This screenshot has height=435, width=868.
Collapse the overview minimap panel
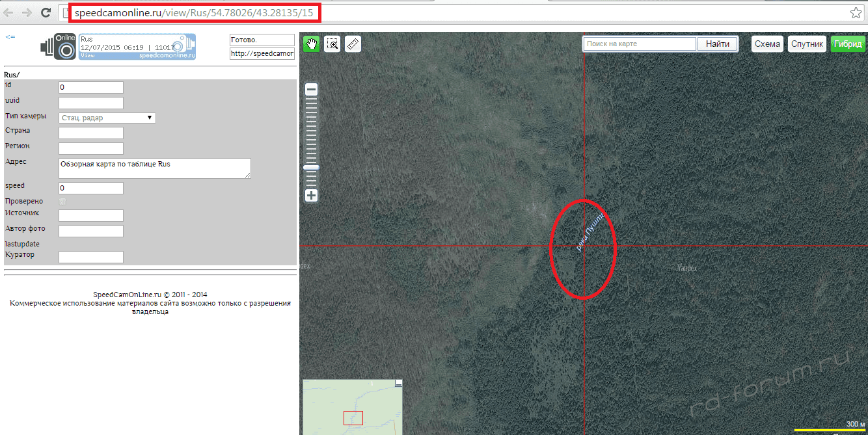pos(399,384)
